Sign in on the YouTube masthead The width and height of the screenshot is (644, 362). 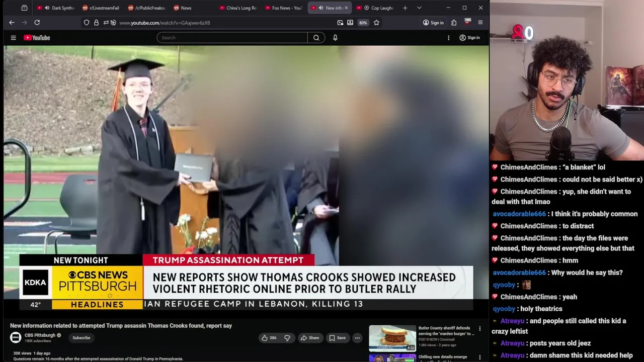point(469,38)
